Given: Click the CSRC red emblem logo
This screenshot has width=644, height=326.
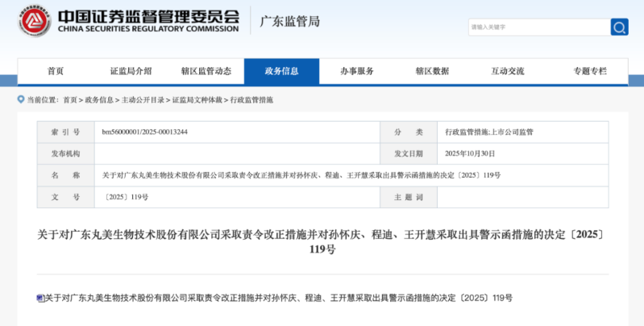Looking at the screenshot, I should click(35, 21).
